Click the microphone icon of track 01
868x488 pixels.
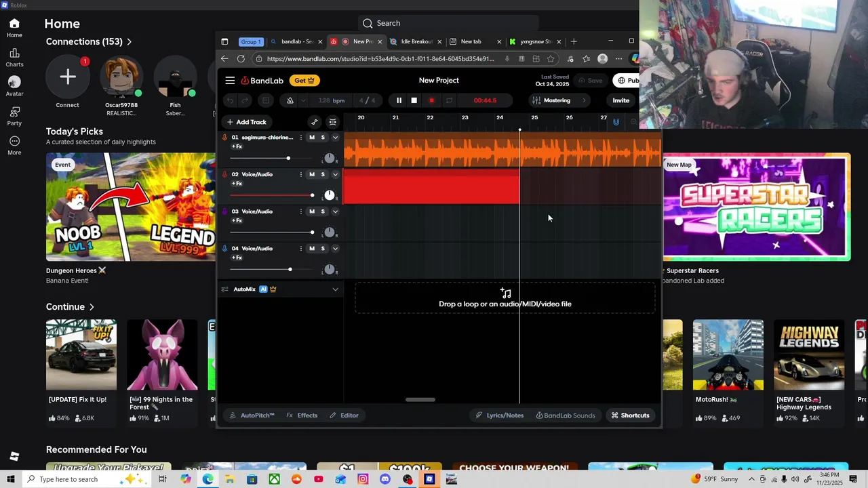tap(225, 138)
